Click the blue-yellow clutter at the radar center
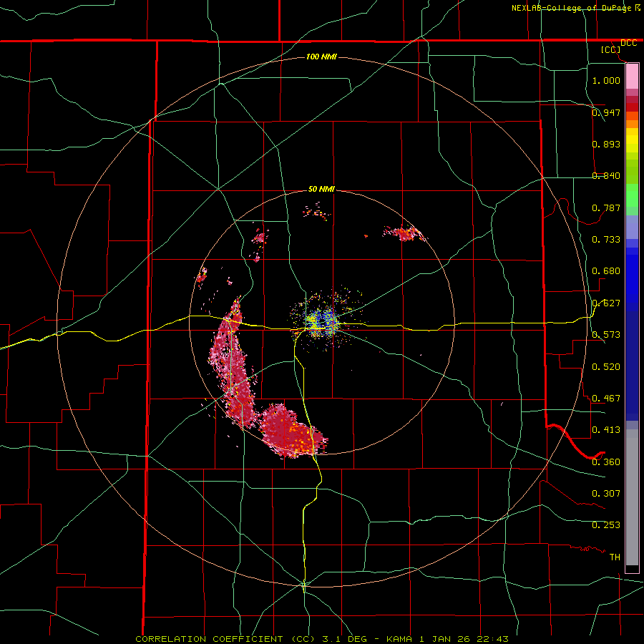644x644 pixels. (321, 321)
